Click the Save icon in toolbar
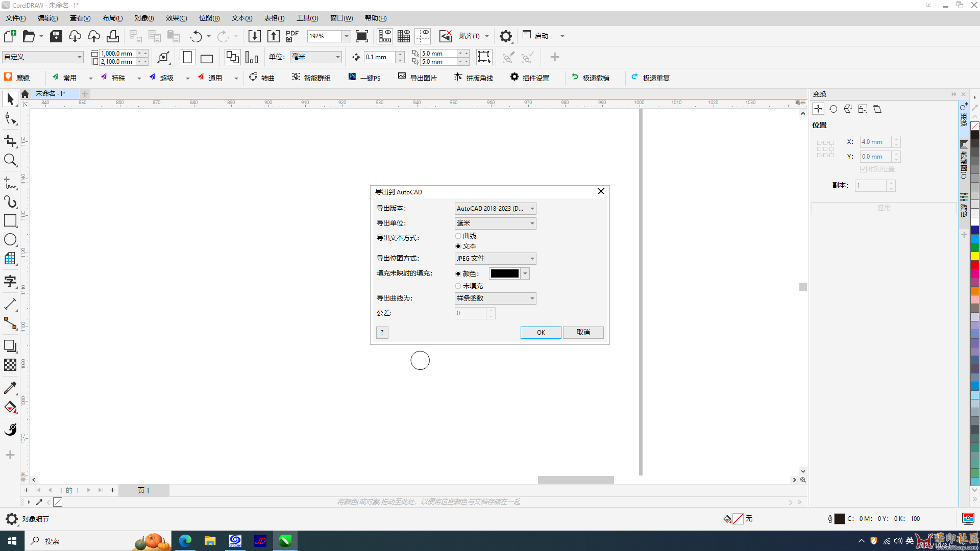The width and height of the screenshot is (980, 551). pyautogui.click(x=56, y=36)
